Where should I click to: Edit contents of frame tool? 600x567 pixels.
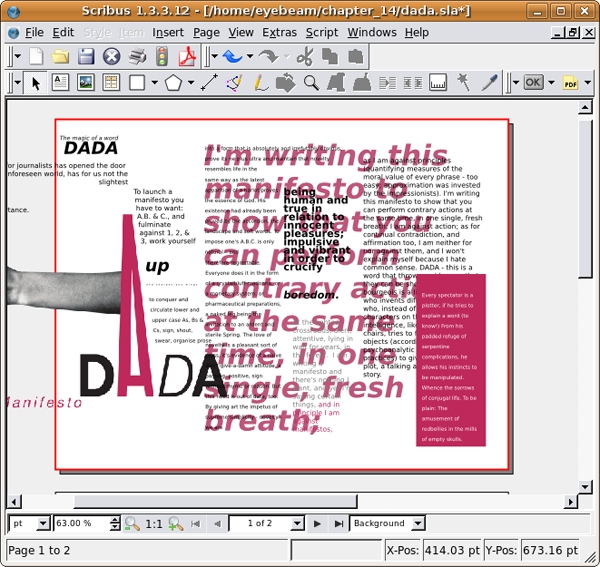[x=336, y=83]
